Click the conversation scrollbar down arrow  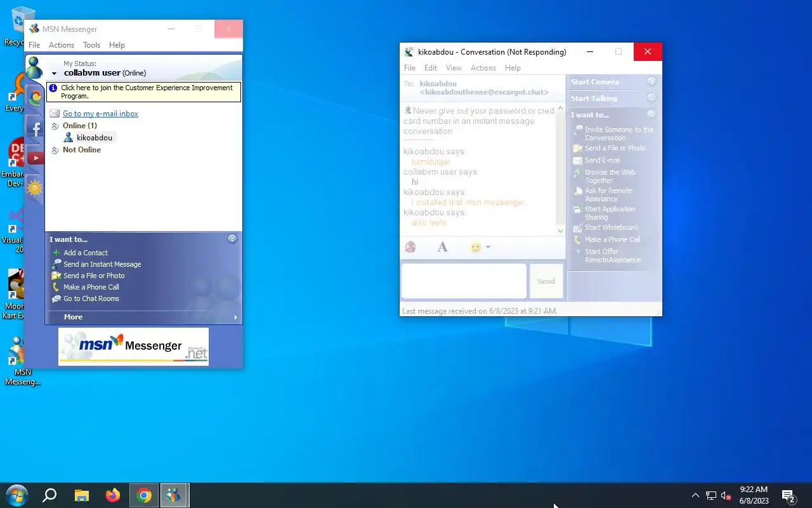(560, 231)
